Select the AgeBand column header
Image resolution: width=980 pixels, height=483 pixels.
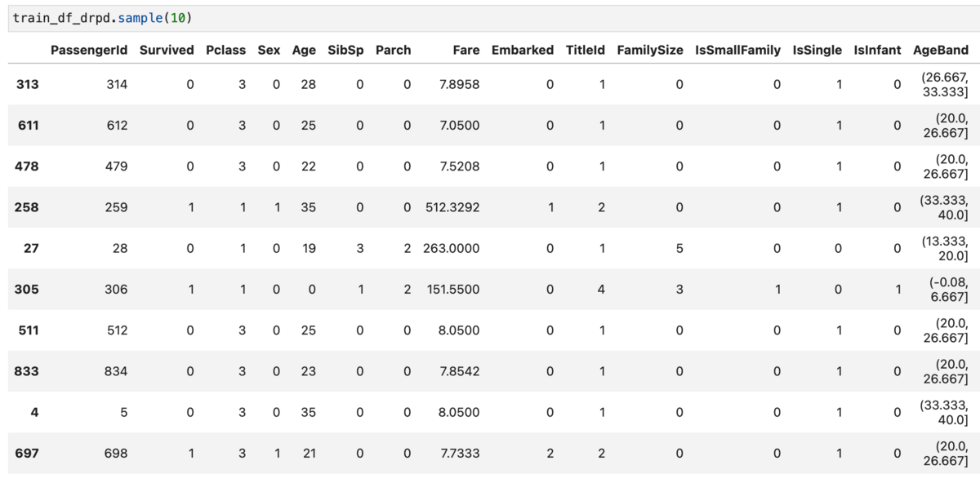pyautogui.click(x=941, y=50)
